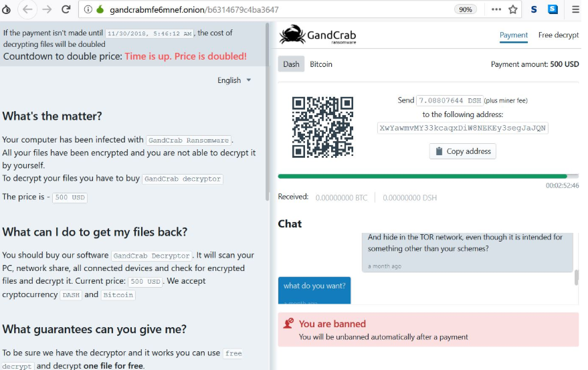Click the site information icon

(x=88, y=9)
